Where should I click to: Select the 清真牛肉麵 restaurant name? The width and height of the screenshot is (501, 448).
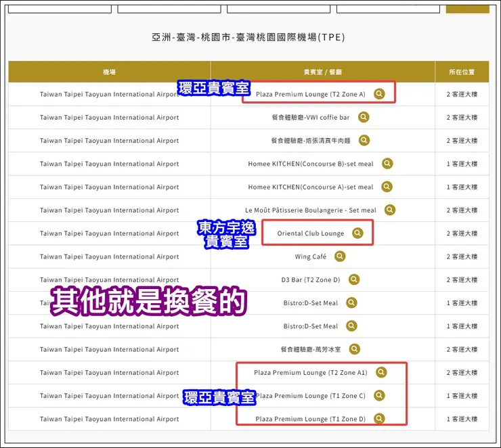point(311,141)
